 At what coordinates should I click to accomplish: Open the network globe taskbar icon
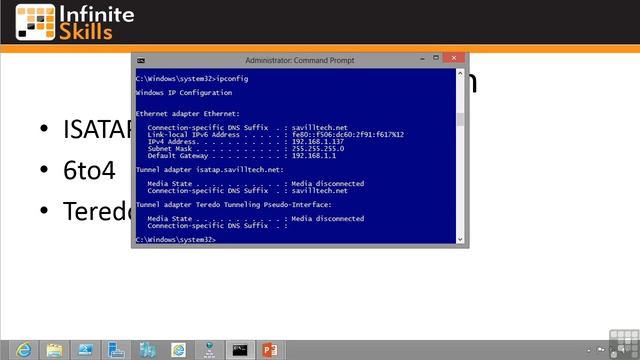[209, 350]
